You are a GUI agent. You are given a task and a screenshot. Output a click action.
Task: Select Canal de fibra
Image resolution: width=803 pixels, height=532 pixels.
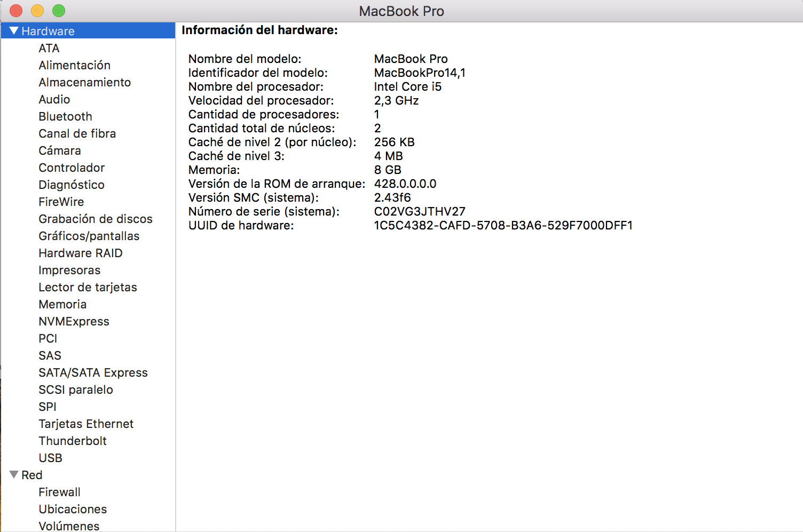[77, 133]
